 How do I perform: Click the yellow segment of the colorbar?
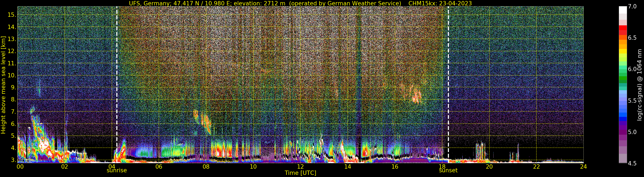[623, 51]
